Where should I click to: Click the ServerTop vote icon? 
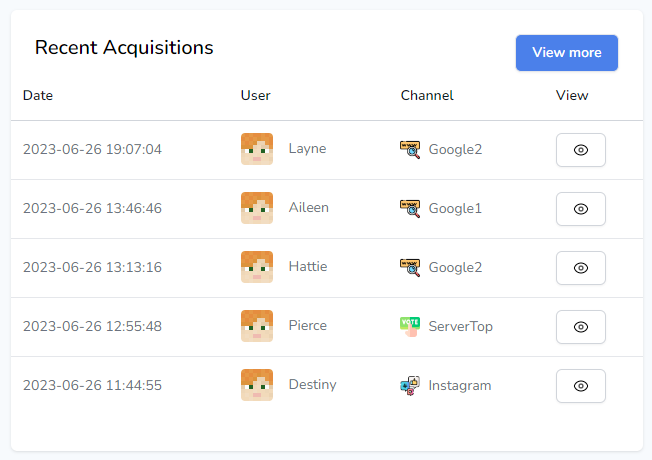(x=410, y=327)
